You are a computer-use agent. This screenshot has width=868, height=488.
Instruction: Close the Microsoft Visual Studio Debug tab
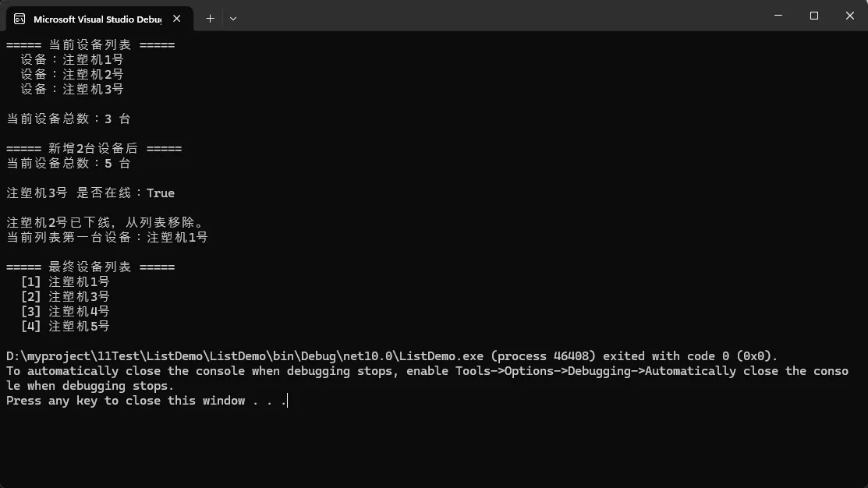(176, 19)
